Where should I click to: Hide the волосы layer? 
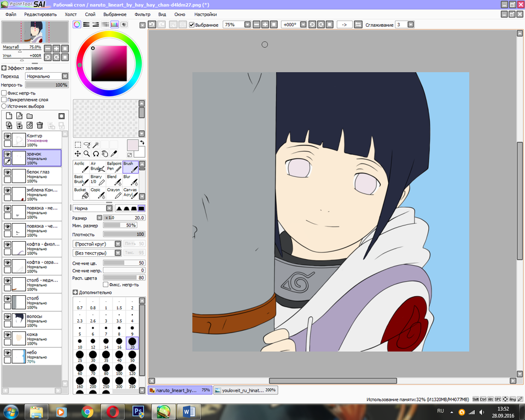[7, 317]
